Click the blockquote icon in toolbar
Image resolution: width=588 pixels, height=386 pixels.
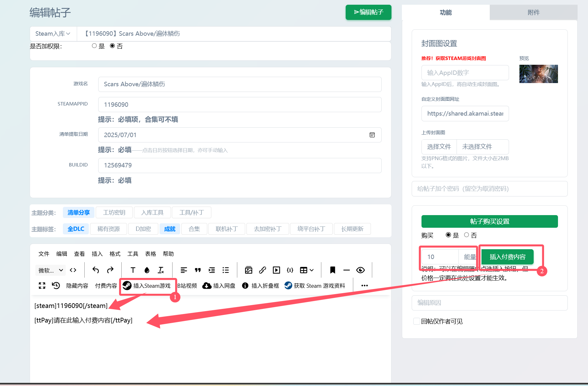tap(198, 270)
